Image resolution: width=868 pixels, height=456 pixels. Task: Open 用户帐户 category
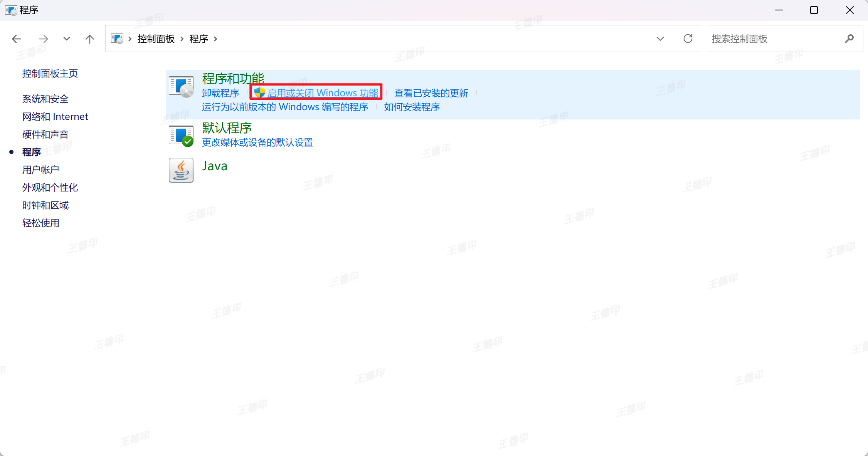tap(41, 170)
